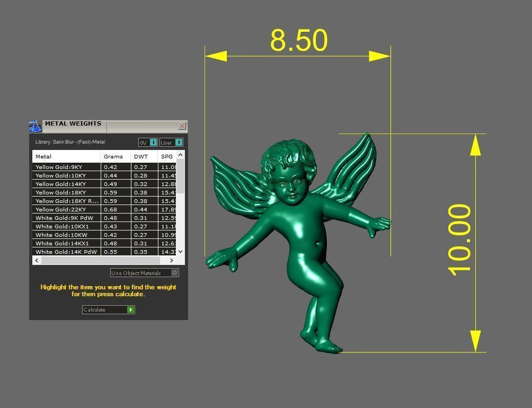The height and width of the screenshot is (408, 532).
Task: Select the Yellow Gold:10KY row
Action: pyautogui.click(x=104, y=175)
